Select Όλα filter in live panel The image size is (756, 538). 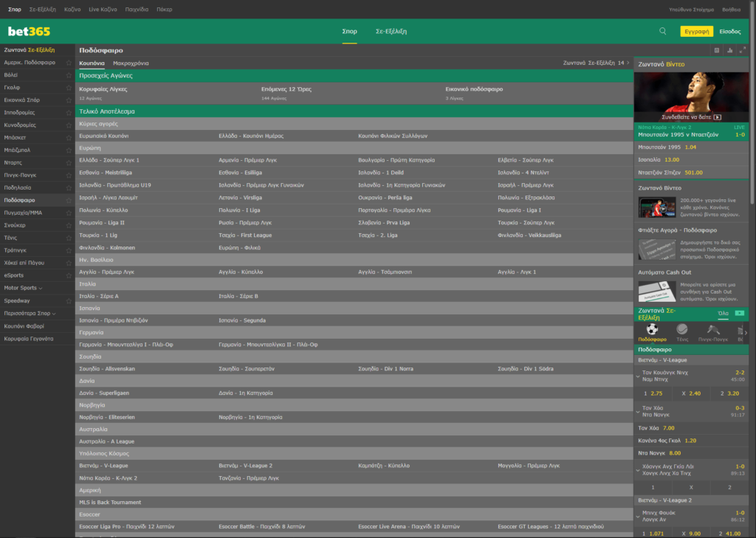[x=723, y=314]
